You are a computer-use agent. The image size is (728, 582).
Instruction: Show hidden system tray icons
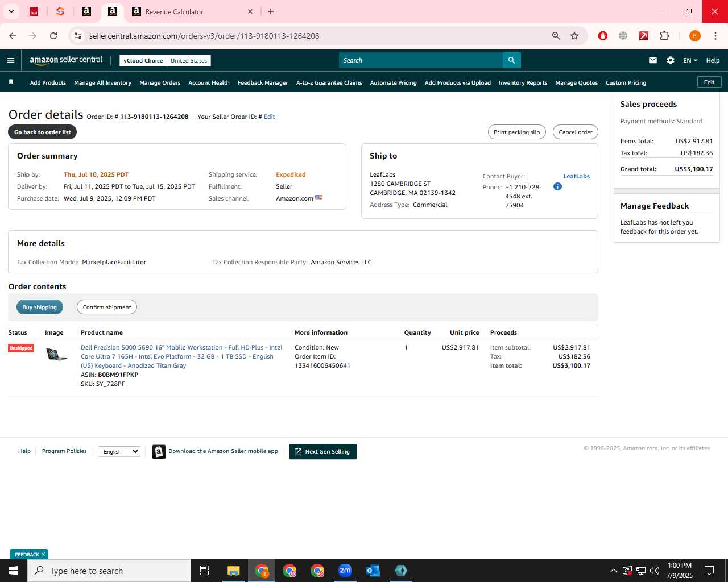tap(613, 571)
